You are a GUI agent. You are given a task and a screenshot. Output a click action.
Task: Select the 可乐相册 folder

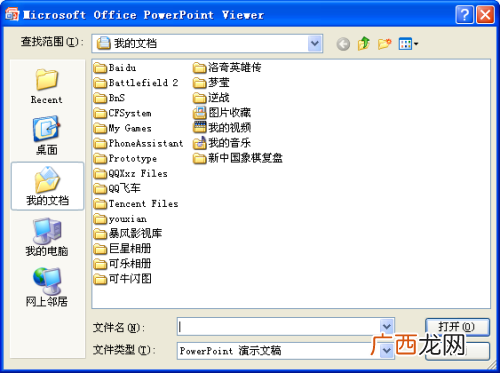click(122, 264)
